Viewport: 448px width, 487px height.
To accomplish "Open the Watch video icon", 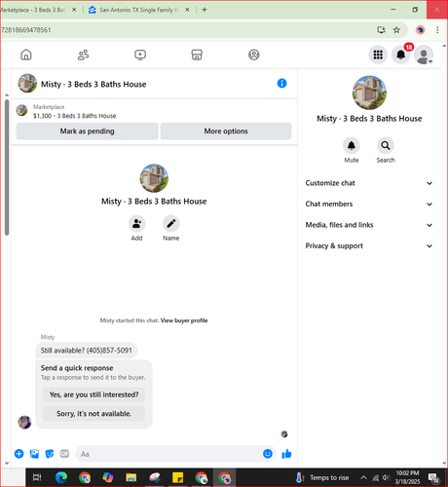I will point(140,55).
